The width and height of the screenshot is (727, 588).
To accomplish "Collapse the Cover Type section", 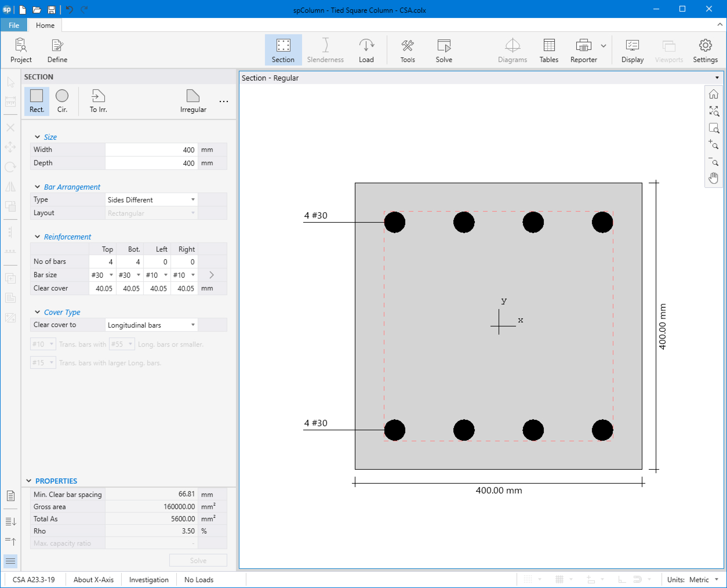I will pyautogui.click(x=38, y=312).
